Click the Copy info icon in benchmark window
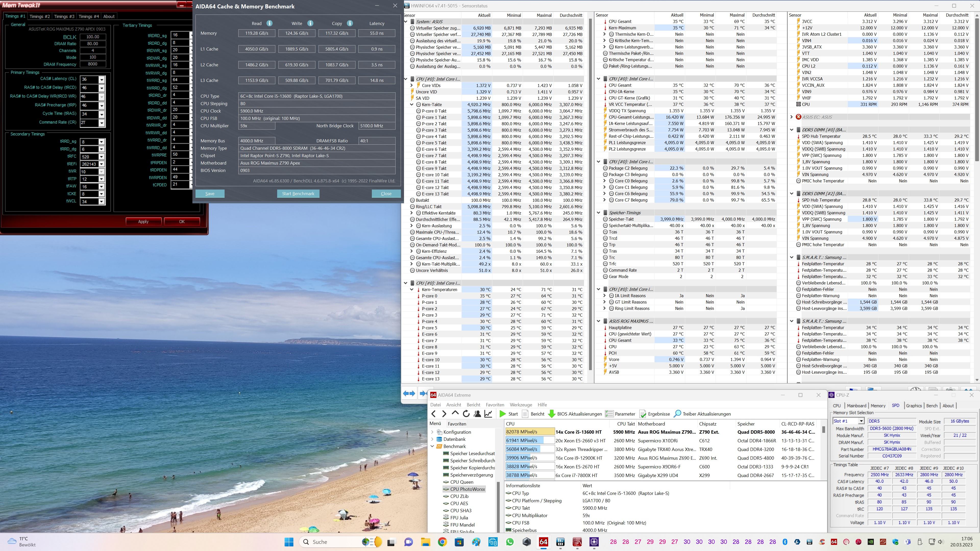The height and width of the screenshot is (551, 980). [350, 23]
